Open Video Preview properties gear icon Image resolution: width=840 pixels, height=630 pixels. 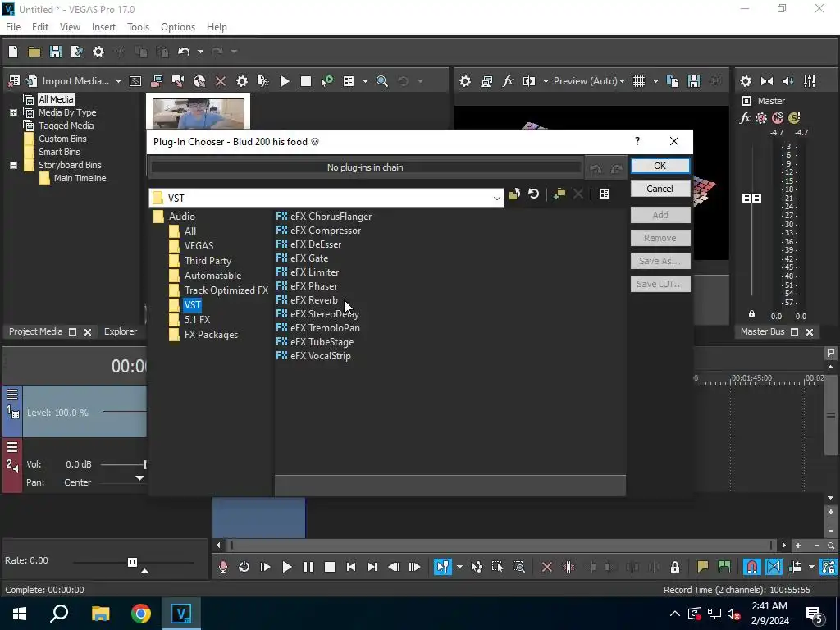pos(465,81)
